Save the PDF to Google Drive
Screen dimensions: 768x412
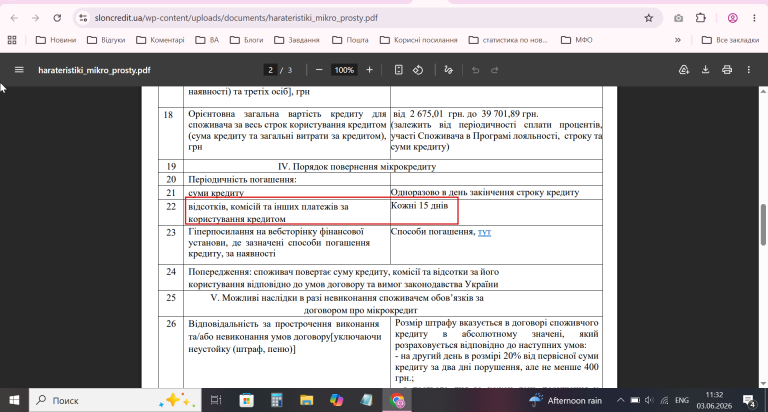tap(684, 70)
